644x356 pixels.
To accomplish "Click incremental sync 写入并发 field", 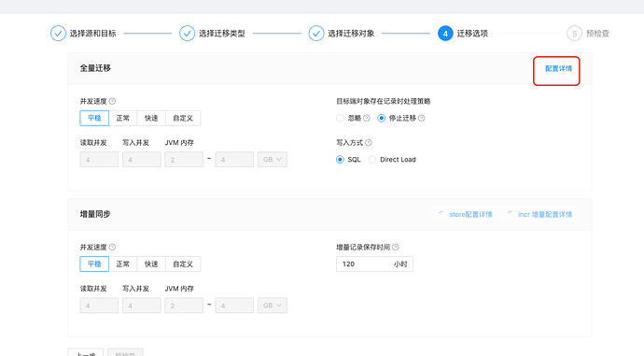I will (141, 306).
